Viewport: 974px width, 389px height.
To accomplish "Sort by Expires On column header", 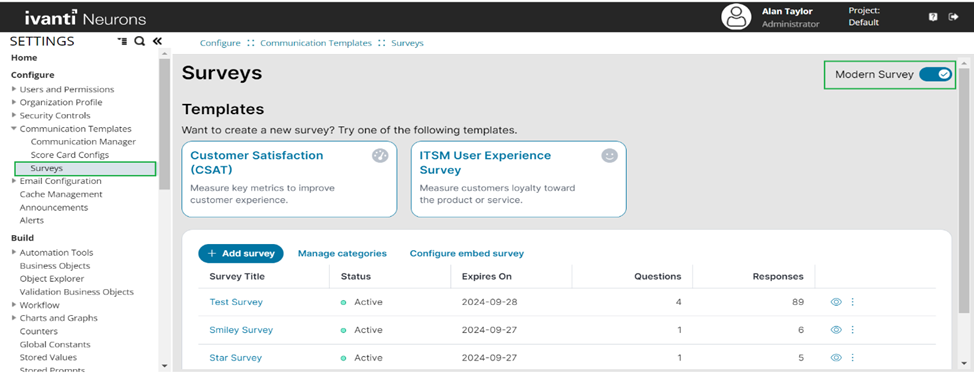I will click(x=487, y=277).
